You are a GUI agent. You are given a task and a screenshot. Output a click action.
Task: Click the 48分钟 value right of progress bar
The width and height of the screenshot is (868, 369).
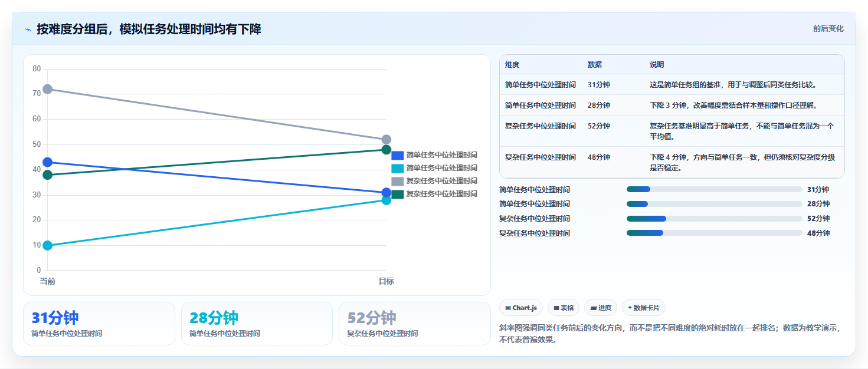click(x=818, y=233)
